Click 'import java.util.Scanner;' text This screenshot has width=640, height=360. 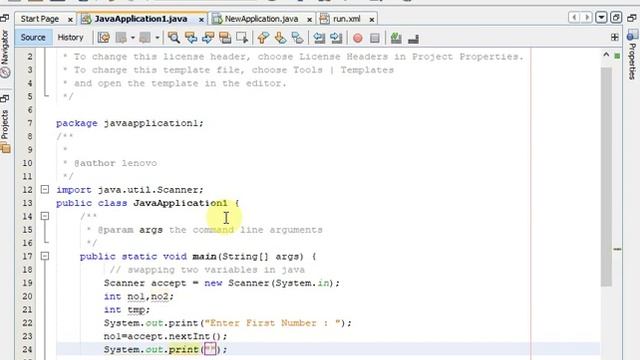coord(129,190)
